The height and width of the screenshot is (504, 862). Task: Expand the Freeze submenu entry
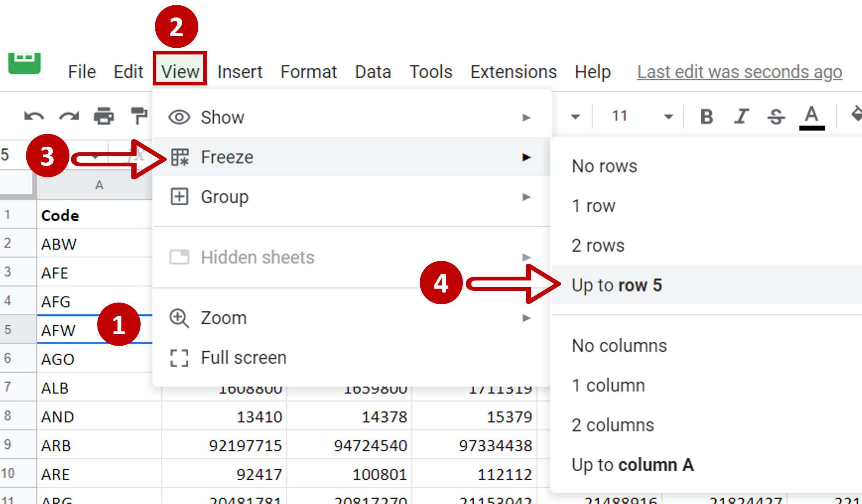tap(351, 157)
